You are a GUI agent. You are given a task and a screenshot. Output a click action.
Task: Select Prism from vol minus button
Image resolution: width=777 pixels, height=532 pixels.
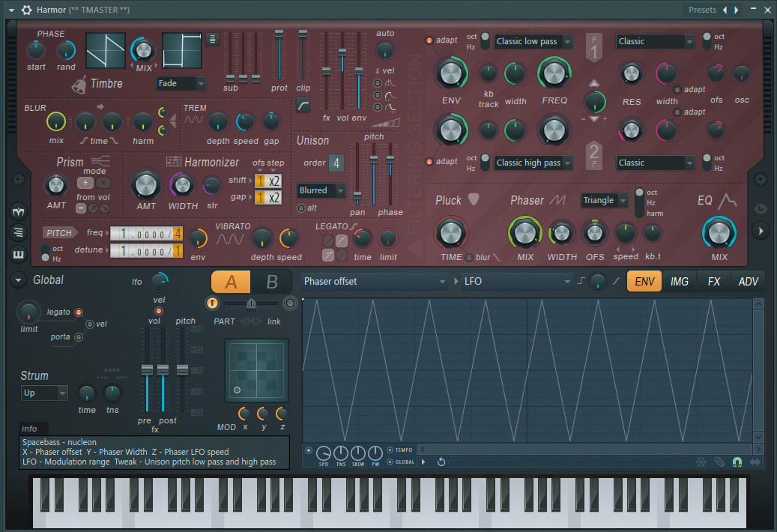point(81,208)
